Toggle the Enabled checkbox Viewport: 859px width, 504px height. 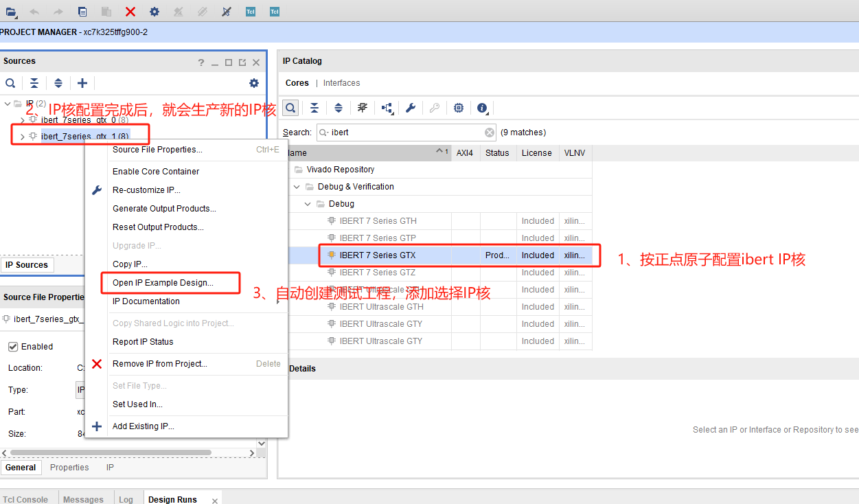[12, 347]
